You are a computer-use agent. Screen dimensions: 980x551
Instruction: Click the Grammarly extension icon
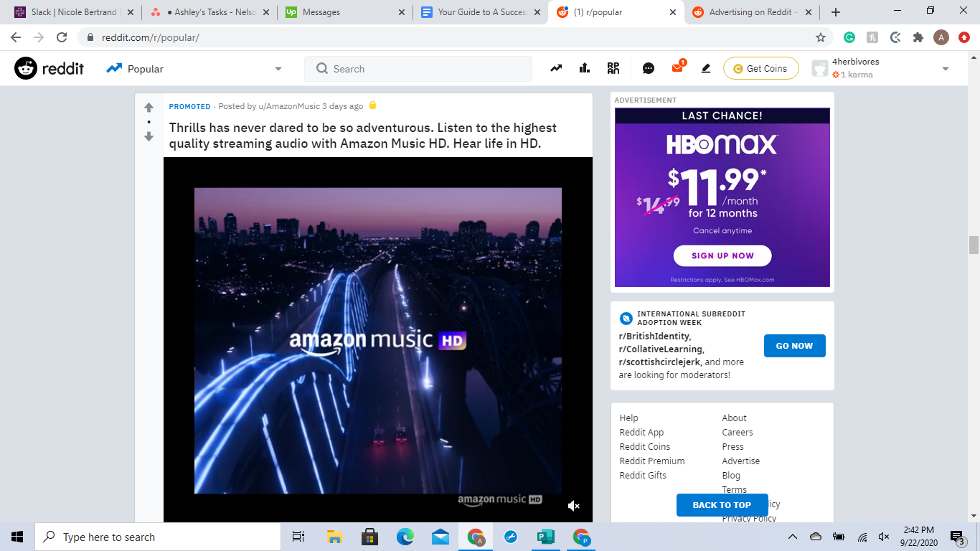[849, 37]
